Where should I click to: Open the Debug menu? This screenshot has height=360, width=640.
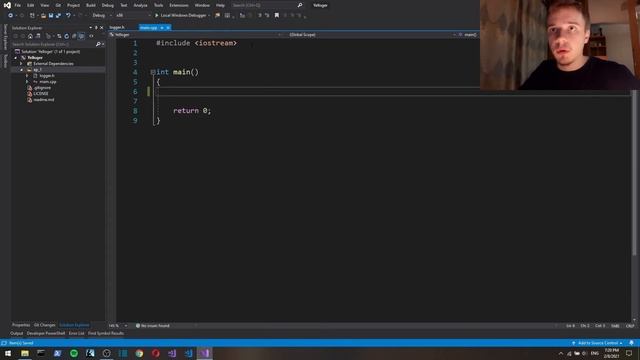(108, 5)
